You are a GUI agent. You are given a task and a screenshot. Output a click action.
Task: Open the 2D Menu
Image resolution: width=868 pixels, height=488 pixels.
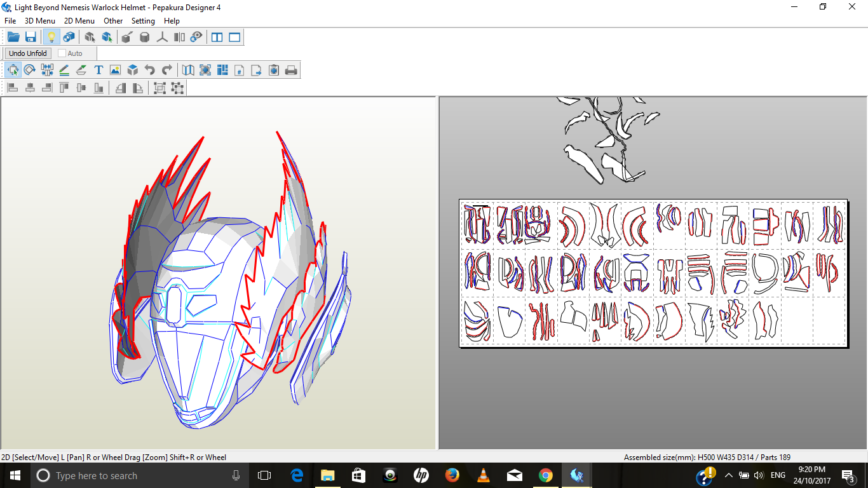pyautogui.click(x=79, y=21)
